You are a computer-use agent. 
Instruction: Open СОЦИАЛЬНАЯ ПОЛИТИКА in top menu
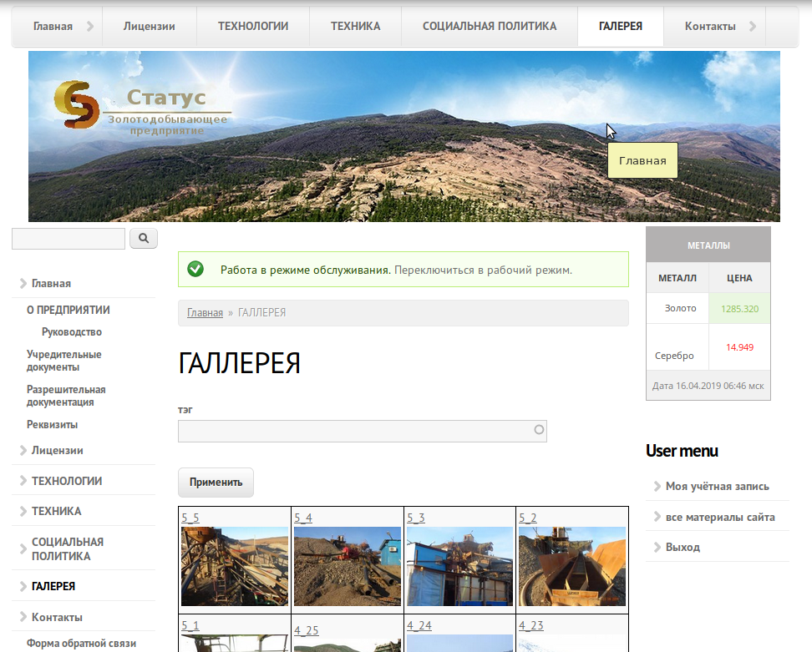(x=489, y=27)
